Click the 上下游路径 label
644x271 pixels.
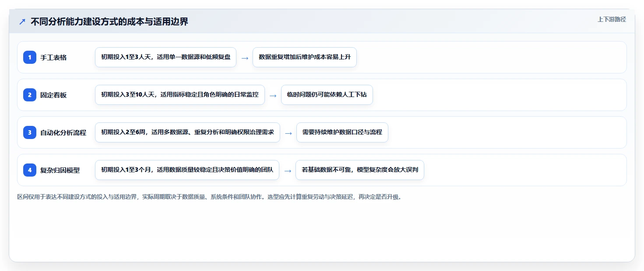click(x=612, y=19)
